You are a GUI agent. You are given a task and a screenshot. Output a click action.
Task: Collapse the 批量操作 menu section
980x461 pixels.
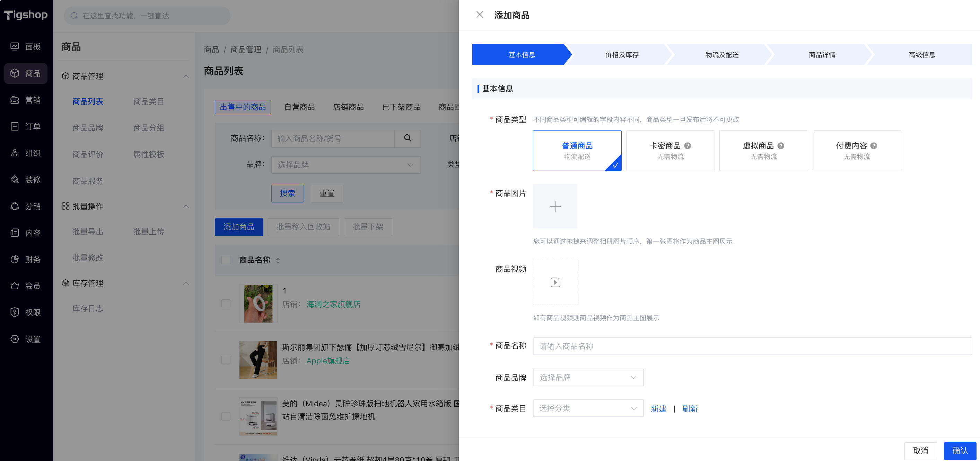point(186,206)
